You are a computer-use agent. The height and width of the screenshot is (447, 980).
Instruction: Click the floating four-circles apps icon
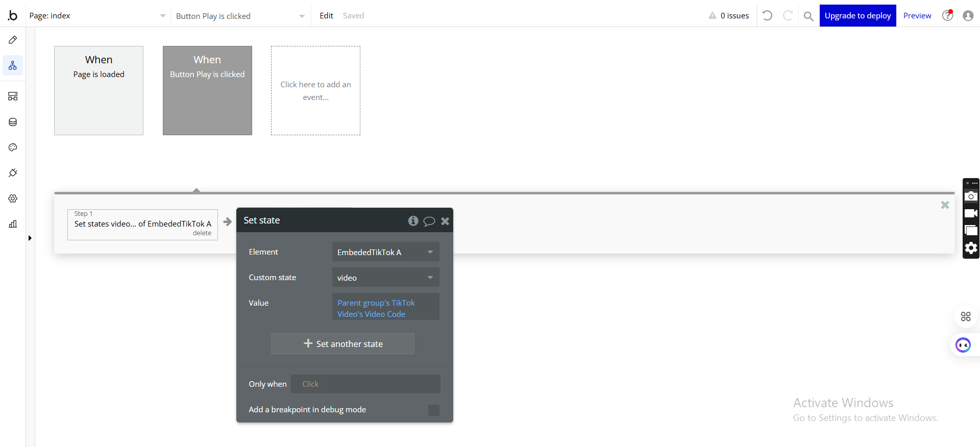pyautogui.click(x=966, y=316)
